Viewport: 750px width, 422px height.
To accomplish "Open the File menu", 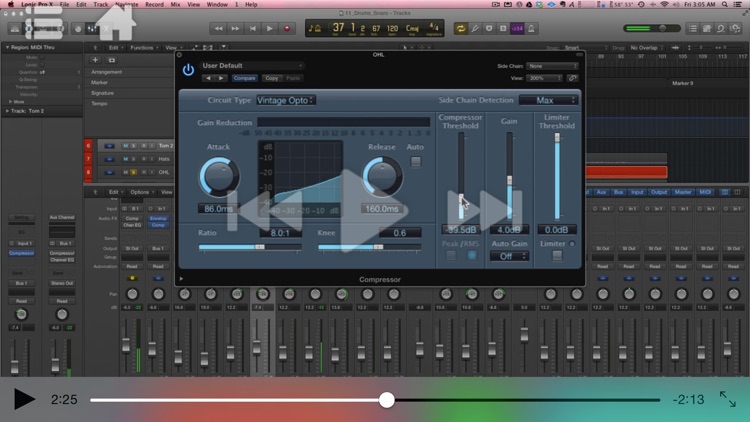I will 64,4.
